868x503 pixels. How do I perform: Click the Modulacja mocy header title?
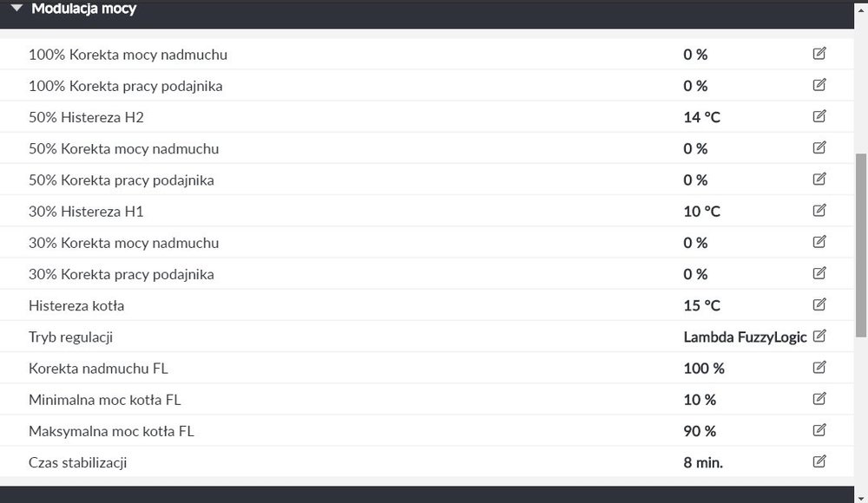[83, 9]
